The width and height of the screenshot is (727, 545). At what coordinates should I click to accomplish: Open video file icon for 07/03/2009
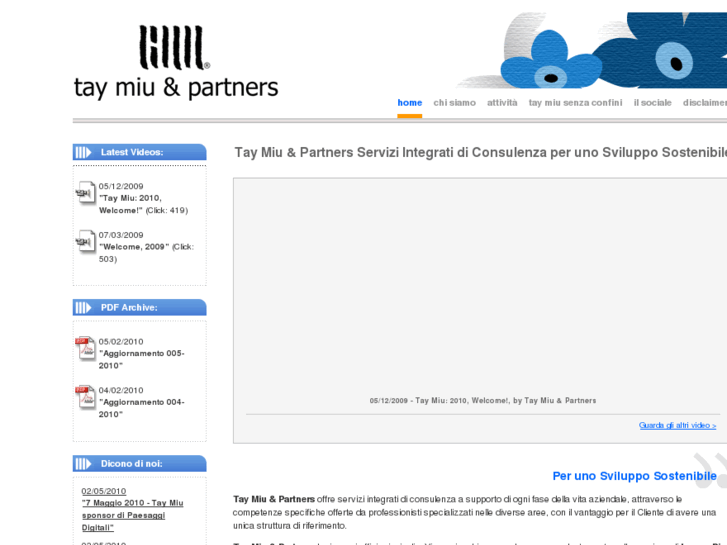(85, 241)
